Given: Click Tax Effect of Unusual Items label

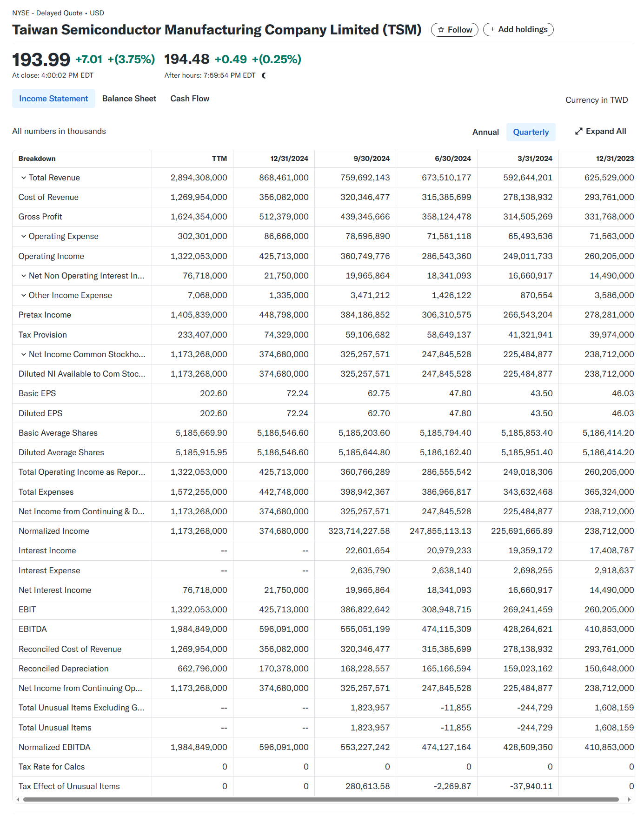Looking at the screenshot, I should pos(69,786).
